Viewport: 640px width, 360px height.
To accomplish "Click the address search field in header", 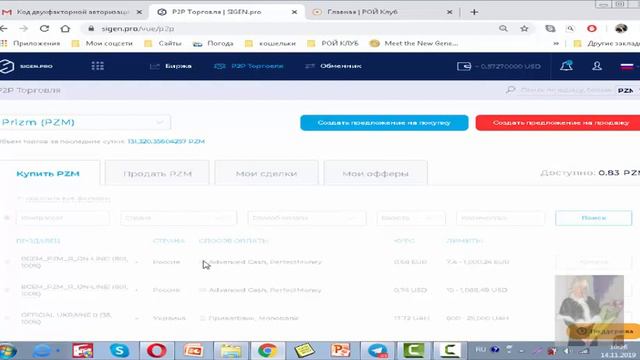I will (x=565, y=90).
